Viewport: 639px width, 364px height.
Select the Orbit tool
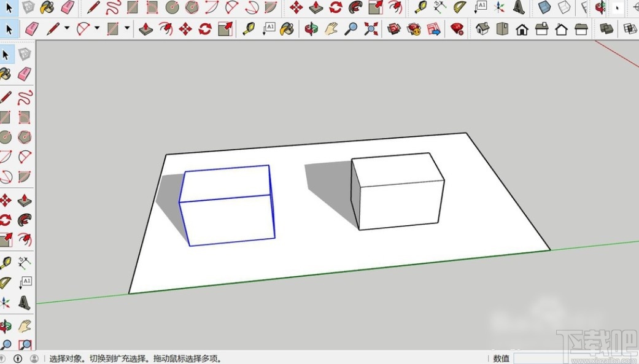tap(311, 28)
